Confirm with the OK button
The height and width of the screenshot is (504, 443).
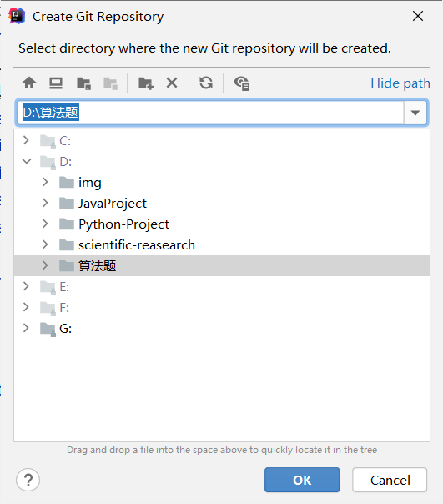coord(302,480)
